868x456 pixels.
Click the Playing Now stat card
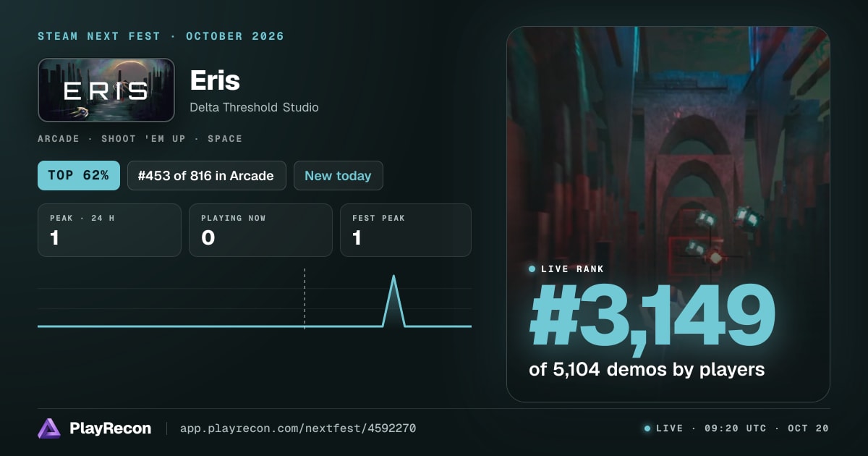pyautogui.click(x=260, y=230)
